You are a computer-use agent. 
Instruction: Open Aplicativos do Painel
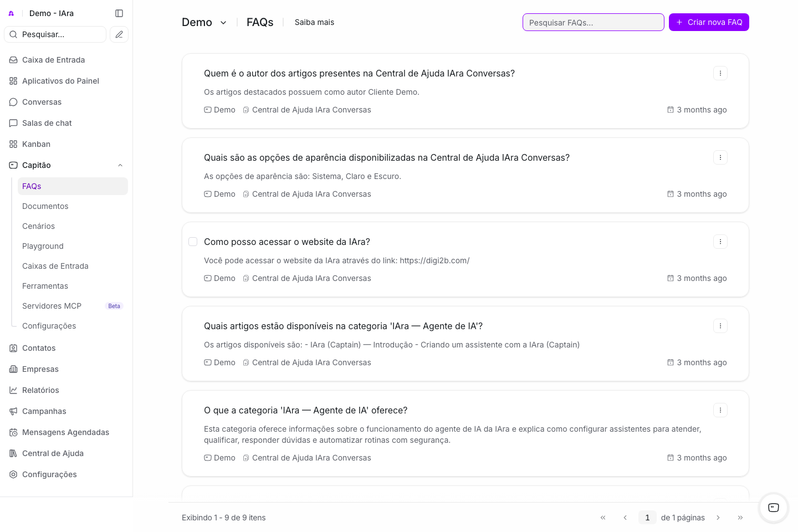tap(66, 81)
